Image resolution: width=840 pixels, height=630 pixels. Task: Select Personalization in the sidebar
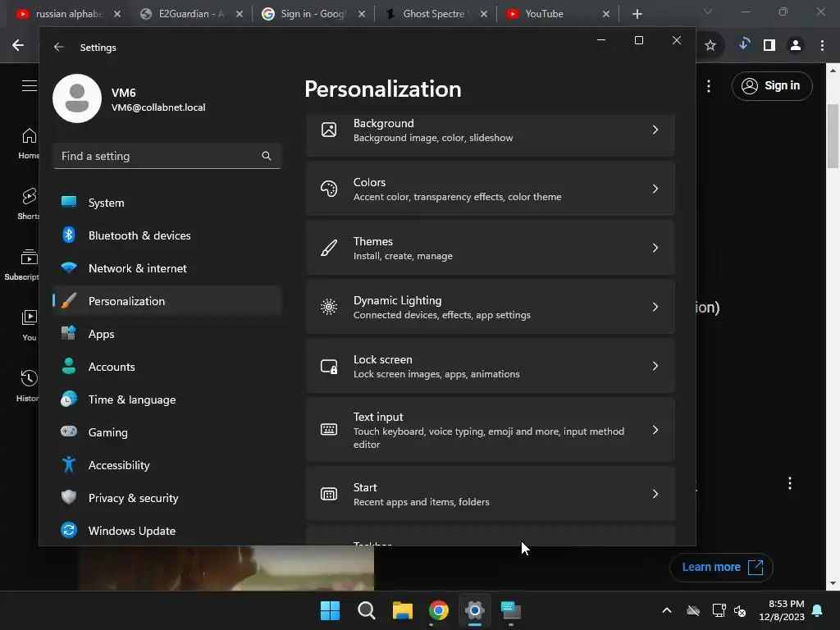point(167,301)
